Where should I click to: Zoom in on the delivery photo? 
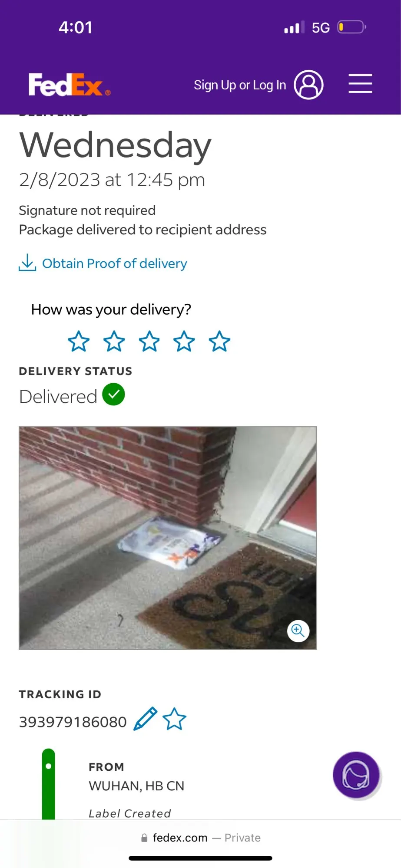coord(298,631)
